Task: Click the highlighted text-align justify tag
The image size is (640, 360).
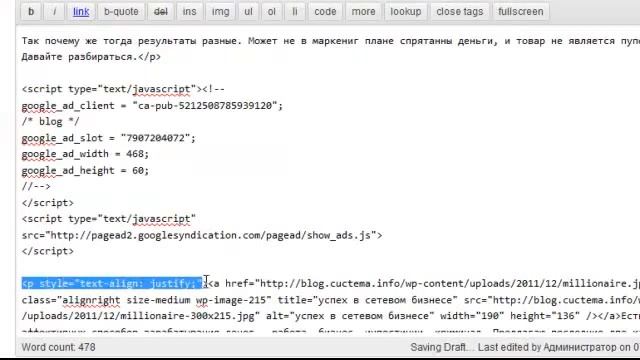Action: click(112, 284)
